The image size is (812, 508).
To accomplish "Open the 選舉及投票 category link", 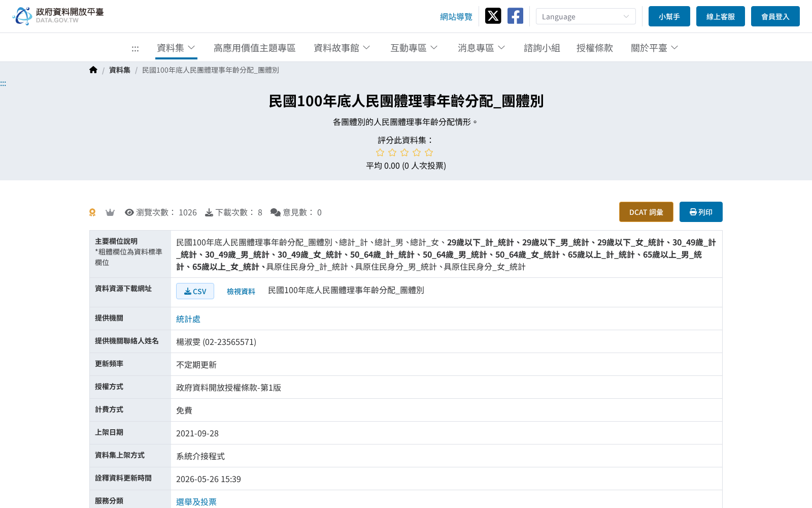I will 196,502.
